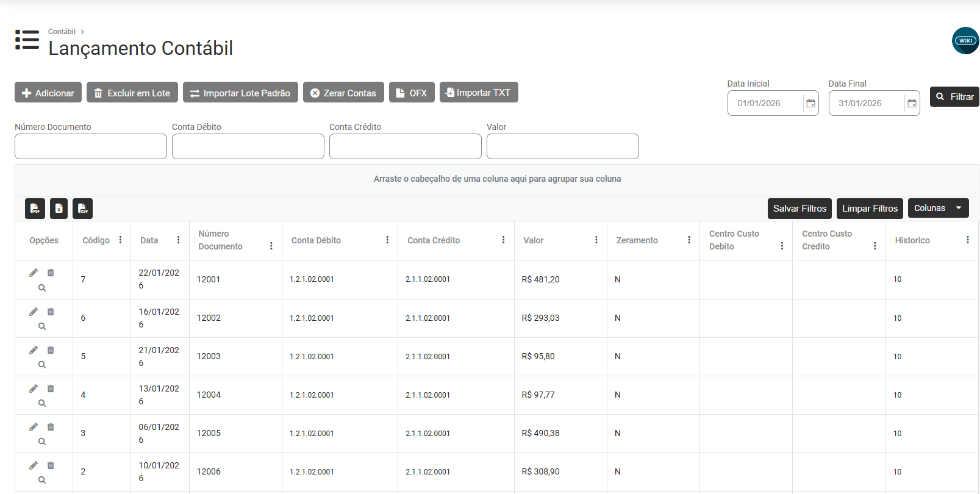Image resolution: width=980 pixels, height=494 pixels.
Task: Open the Número Documento column options menu
Action: [x=271, y=246]
